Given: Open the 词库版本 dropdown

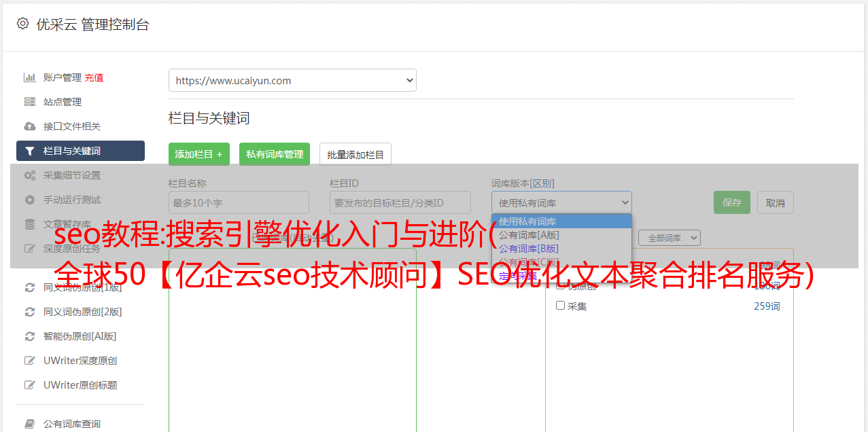Looking at the screenshot, I should [561, 202].
